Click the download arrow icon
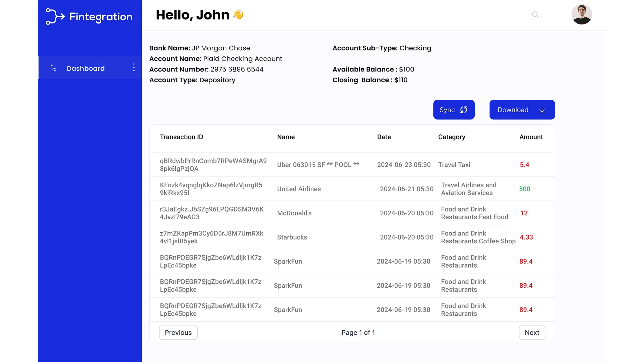This screenshot has height=362, width=644. coord(542,110)
